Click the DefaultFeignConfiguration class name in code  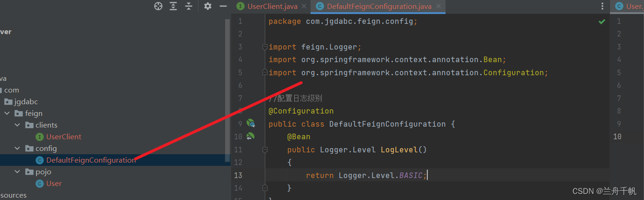[387, 124]
